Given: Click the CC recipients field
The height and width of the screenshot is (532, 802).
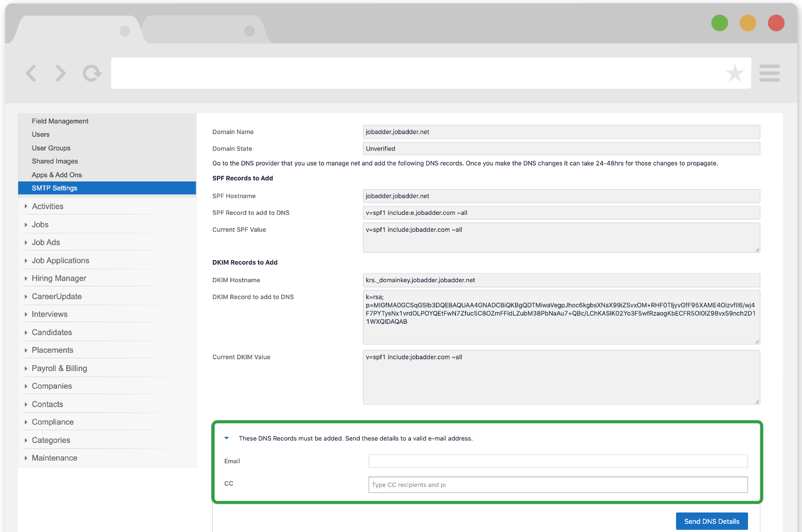Looking at the screenshot, I should tap(558, 484).
